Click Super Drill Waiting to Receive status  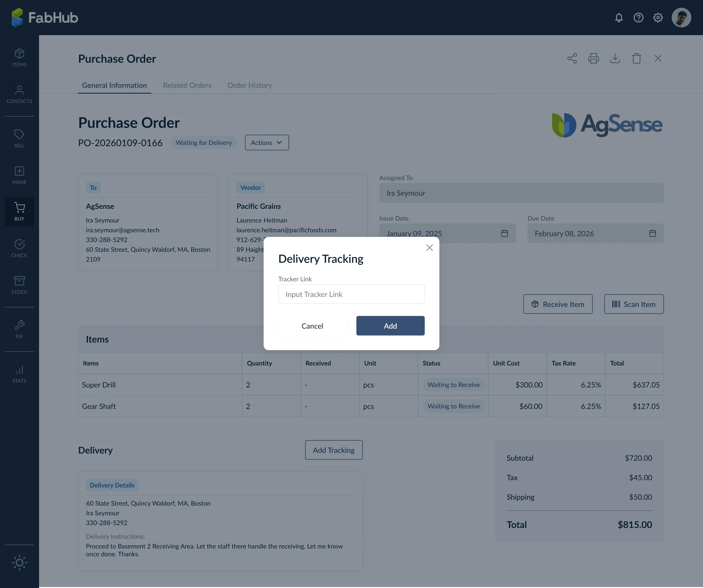pyautogui.click(x=454, y=385)
